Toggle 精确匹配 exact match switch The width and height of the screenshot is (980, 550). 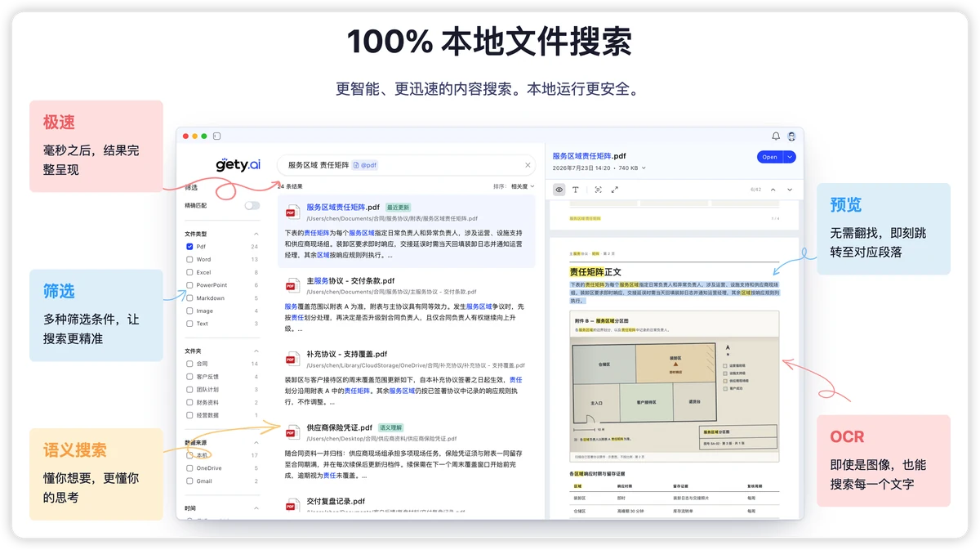(252, 206)
